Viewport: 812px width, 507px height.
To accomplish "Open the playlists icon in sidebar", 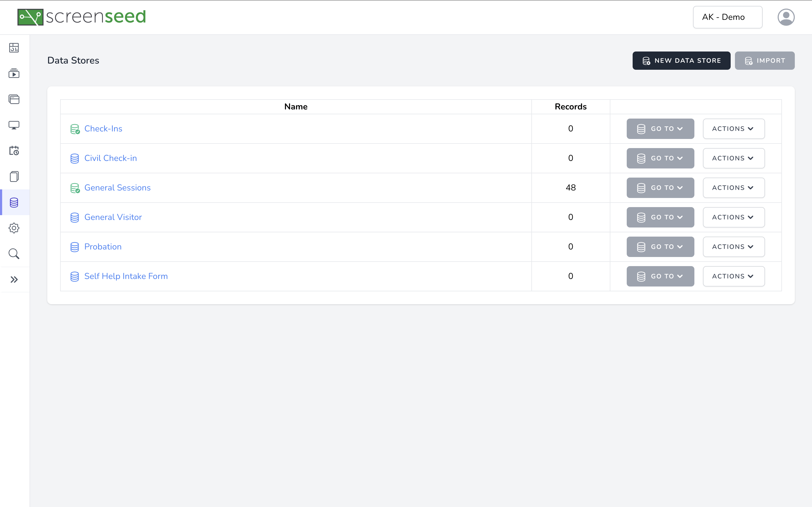I will [14, 74].
